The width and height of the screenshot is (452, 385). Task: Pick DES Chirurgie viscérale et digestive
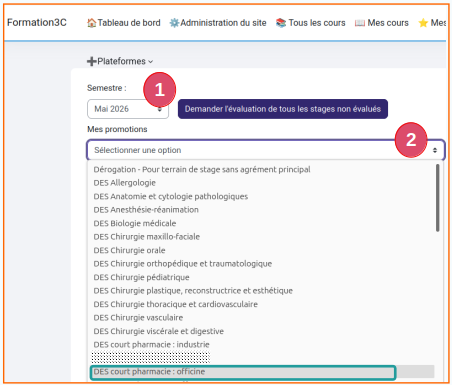point(158,331)
